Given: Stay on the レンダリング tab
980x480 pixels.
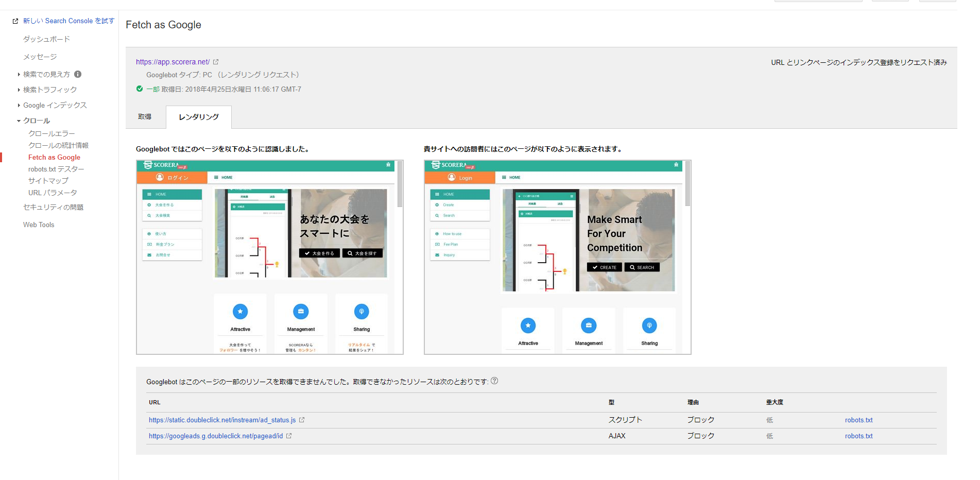Looking at the screenshot, I should [x=198, y=117].
